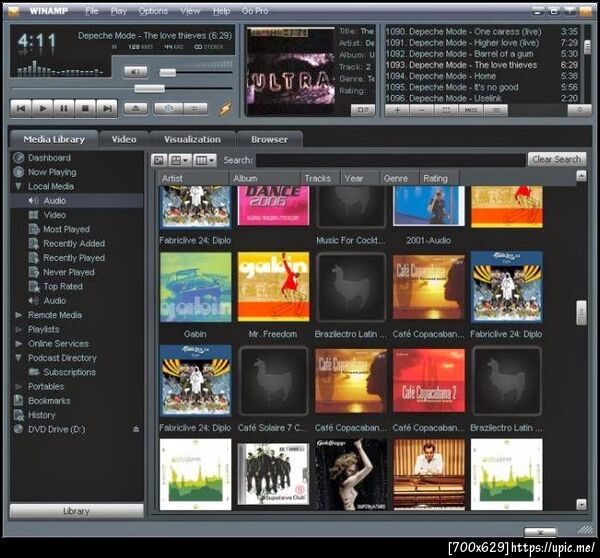
Task: Click the Clear Search button
Action: coord(557,159)
